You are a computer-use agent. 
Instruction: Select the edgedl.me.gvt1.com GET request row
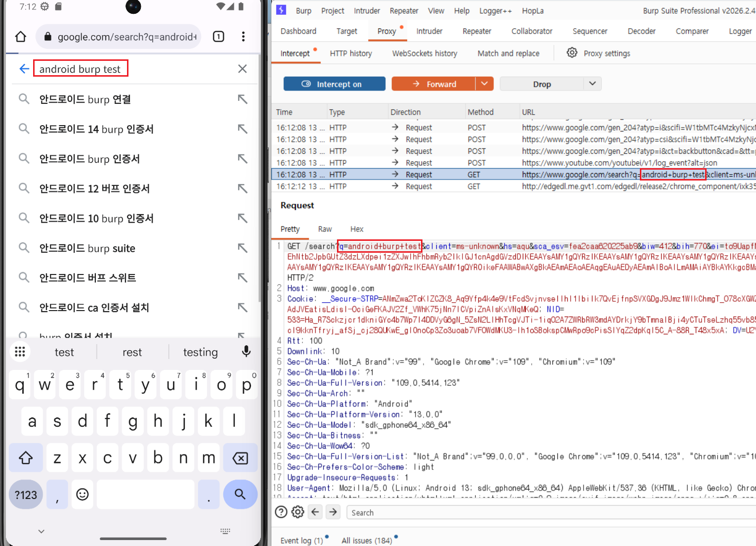coord(514,186)
